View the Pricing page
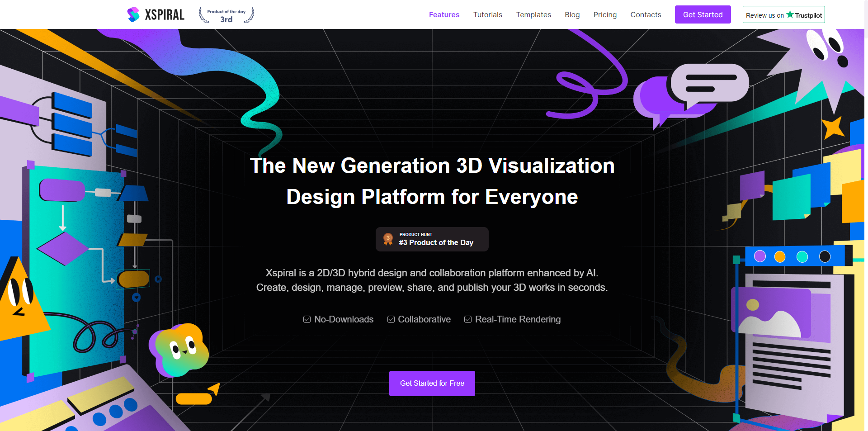 click(605, 14)
